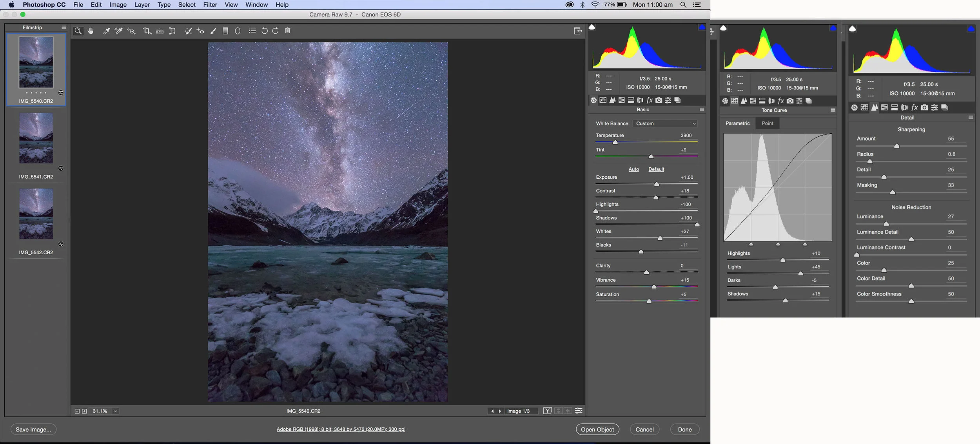980x444 pixels.
Task: Select the Crop tool
Action: click(x=147, y=31)
